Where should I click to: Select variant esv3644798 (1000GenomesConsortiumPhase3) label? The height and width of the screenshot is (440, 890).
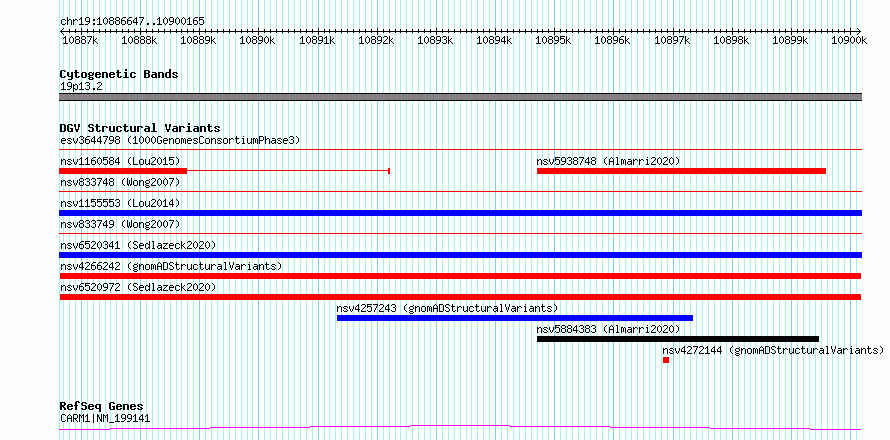coord(180,140)
